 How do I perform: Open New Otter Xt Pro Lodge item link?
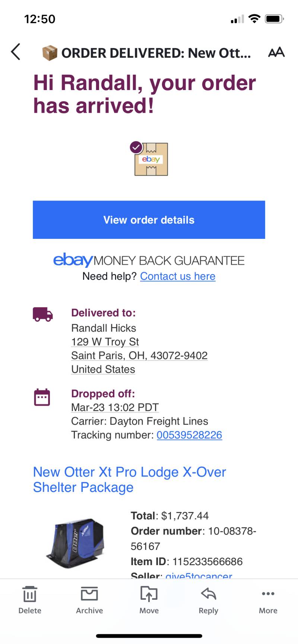(130, 480)
